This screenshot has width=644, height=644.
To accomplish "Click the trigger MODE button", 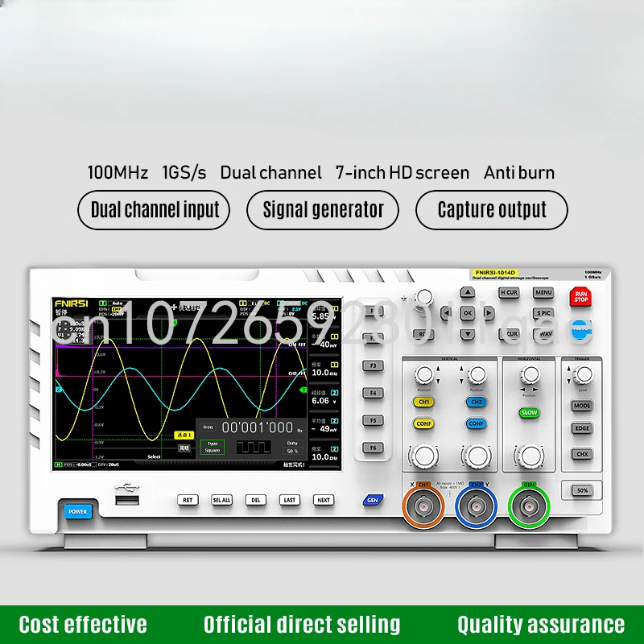I will 582,406.
